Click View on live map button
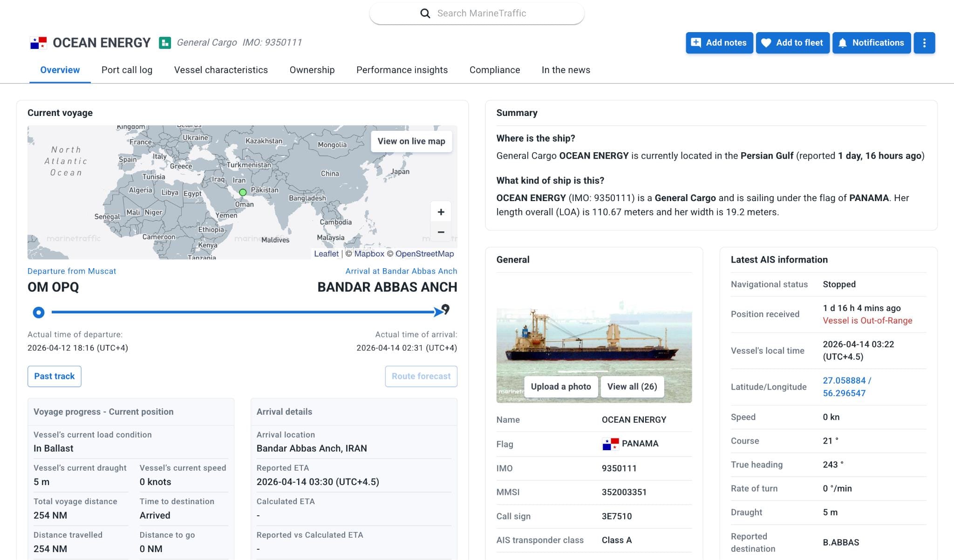The image size is (954, 560). point(411,141)
